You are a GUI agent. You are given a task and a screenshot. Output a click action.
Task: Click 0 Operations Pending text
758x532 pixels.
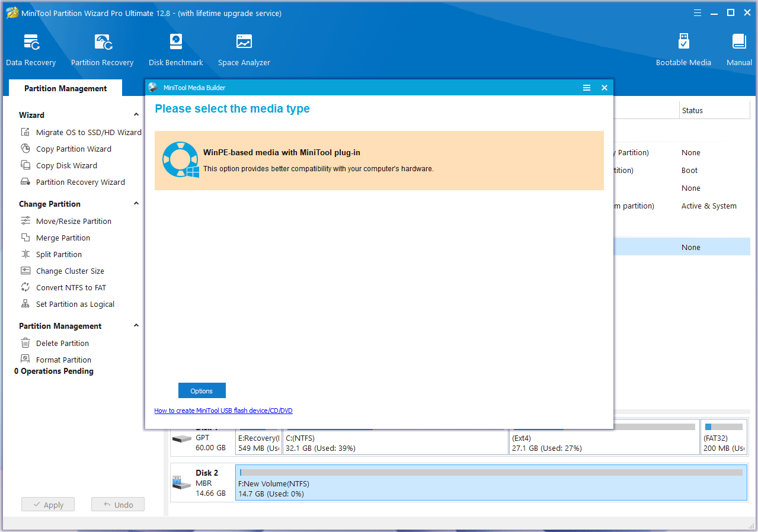coord(54,371)
